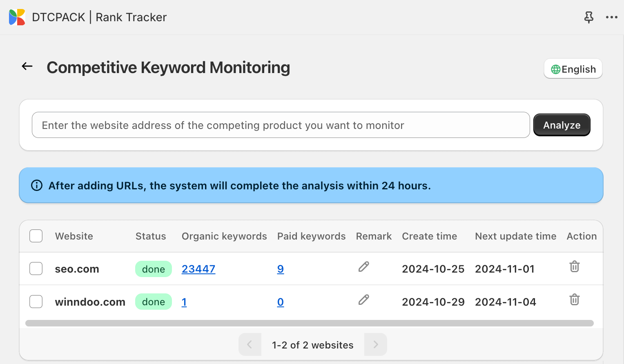
Task: Check the seo.com row checkbox
Action: tap(36, 269)
